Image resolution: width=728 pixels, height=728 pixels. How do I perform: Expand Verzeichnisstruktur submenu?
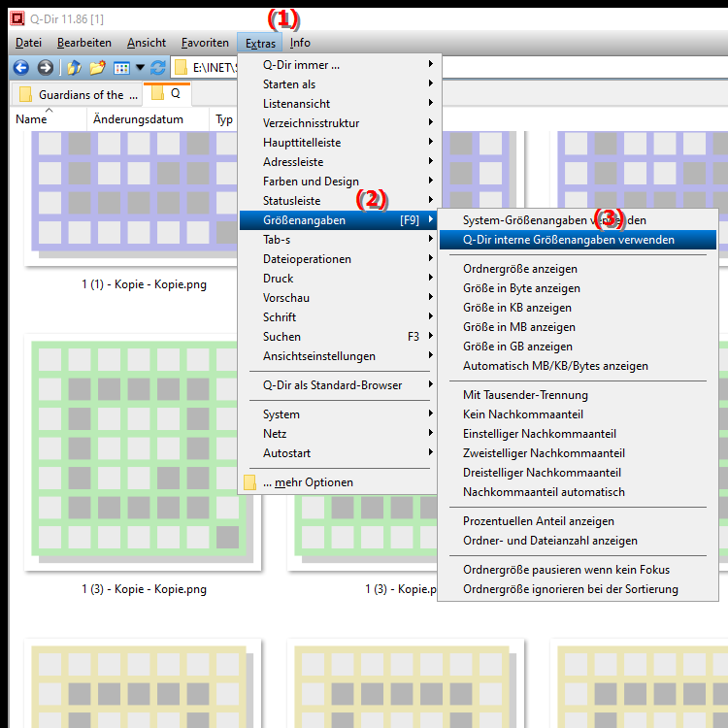point(338,123)
